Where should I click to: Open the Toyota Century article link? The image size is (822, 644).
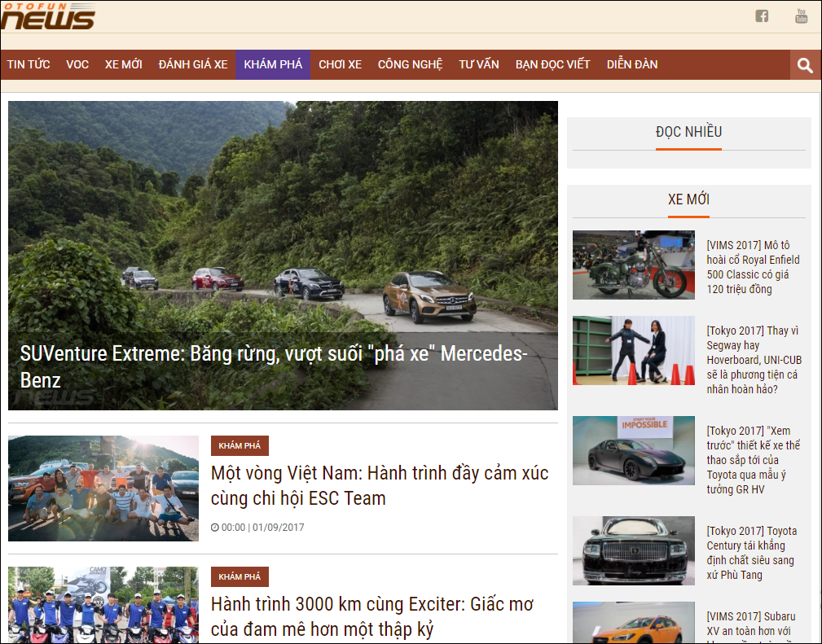(752, 553)
